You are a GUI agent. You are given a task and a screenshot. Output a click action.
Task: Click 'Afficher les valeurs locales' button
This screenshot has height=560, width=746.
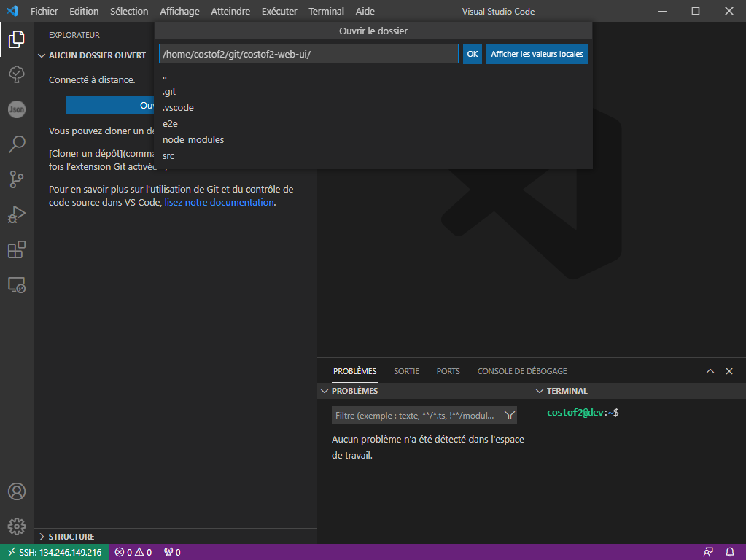click(537, 54)
